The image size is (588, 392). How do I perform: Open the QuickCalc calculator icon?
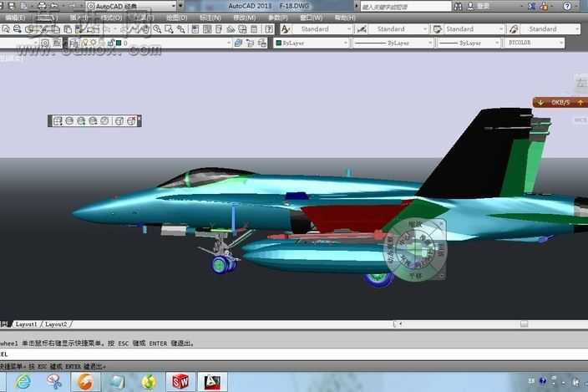[x=254, y=29]
